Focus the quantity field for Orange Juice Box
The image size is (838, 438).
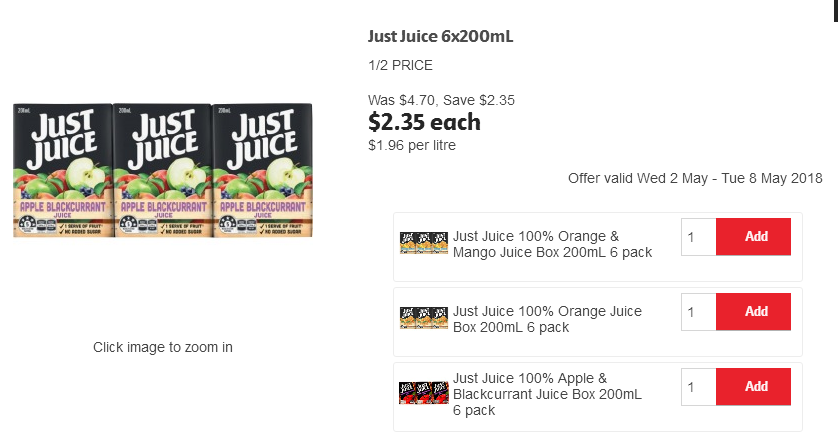click(x=699, y=311)
